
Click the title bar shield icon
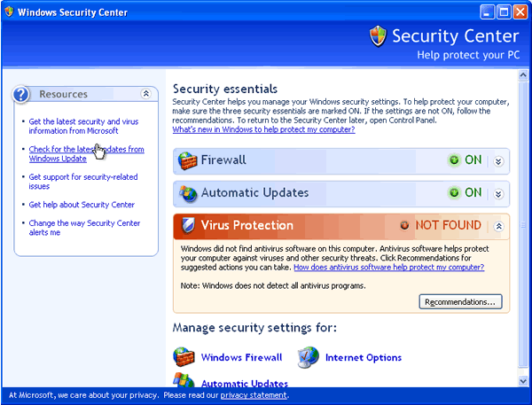tap(9, 12)
